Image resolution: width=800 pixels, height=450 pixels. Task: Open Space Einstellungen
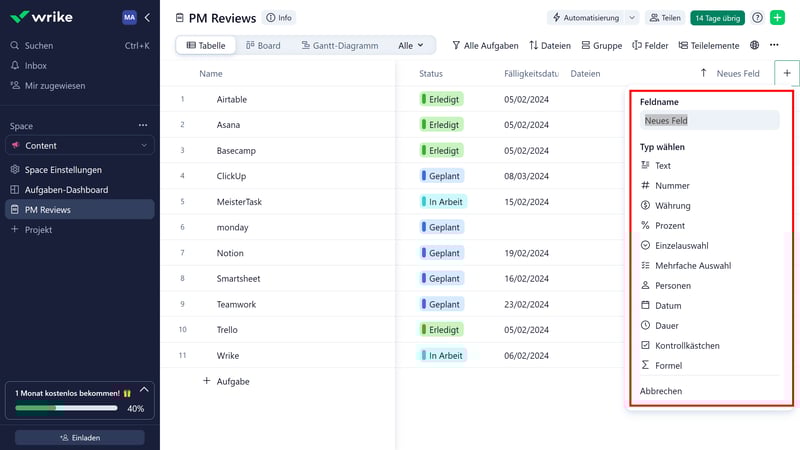[x=63, y=169]
